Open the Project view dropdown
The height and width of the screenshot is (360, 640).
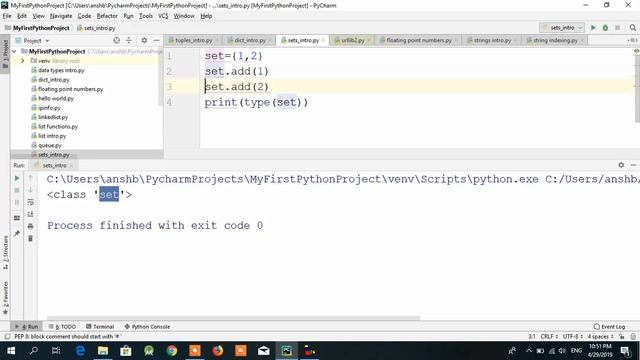point(32,40)
